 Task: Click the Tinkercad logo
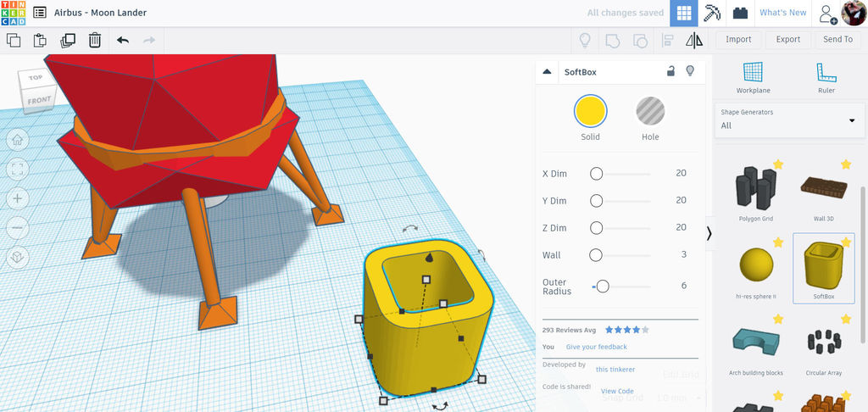point(13,13)
